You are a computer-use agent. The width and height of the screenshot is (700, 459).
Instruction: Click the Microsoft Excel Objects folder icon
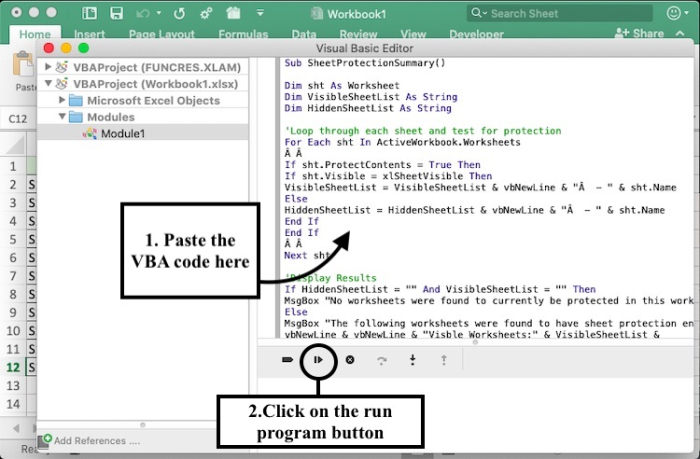(75, 100)
